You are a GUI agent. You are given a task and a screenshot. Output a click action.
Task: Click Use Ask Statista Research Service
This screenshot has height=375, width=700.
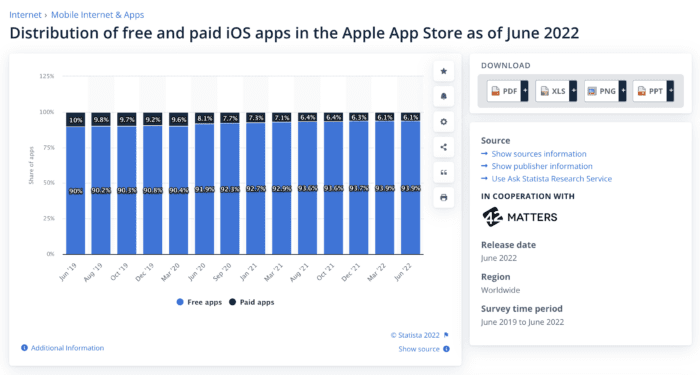pyautogui.click(x=551, y=179)
